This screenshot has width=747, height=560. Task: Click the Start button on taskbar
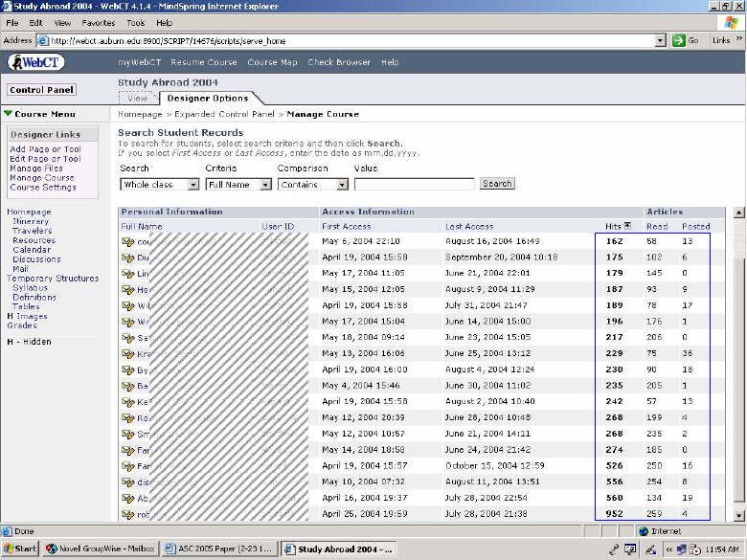coord(20,549)
